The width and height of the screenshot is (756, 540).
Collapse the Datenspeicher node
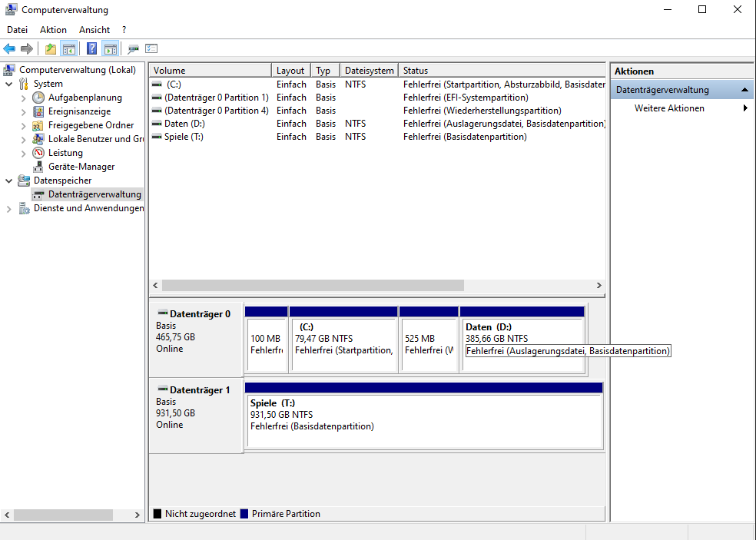(8, 181)
